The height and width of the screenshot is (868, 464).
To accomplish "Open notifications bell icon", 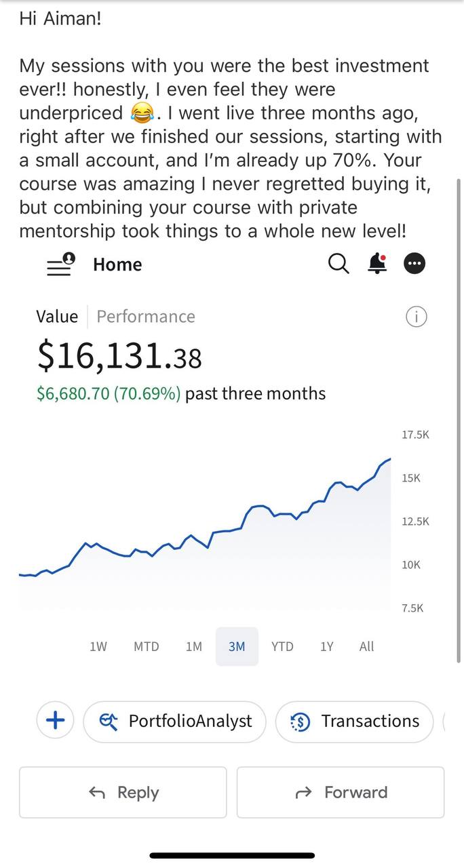I will [377, 264].
